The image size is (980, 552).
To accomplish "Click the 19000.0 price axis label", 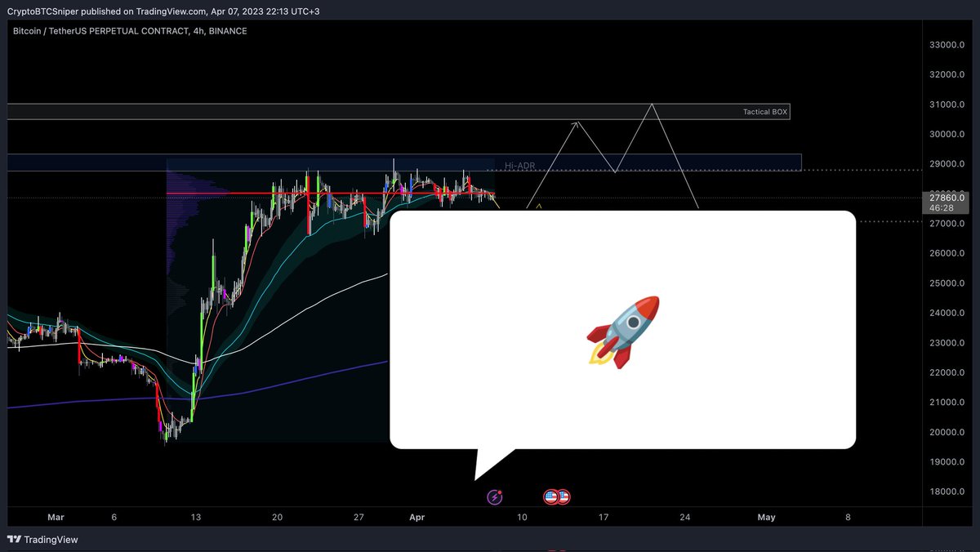I will click(x=947, y=462).
